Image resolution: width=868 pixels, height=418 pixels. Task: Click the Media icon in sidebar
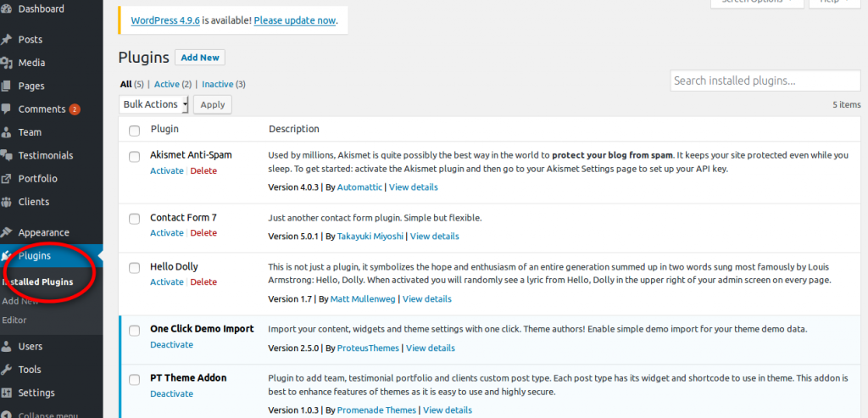click(x=7, y=63)
